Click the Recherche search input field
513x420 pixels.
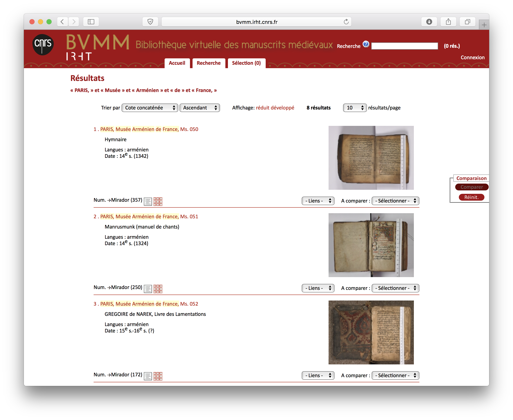click(405, 46)
